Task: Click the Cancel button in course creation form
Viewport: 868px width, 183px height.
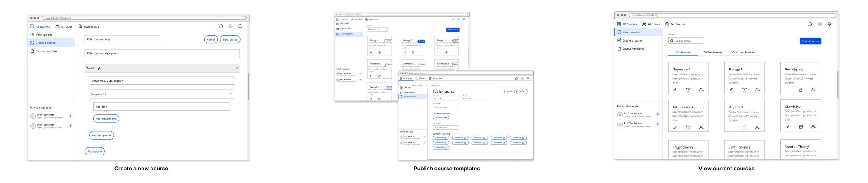Action: (211, 39)
